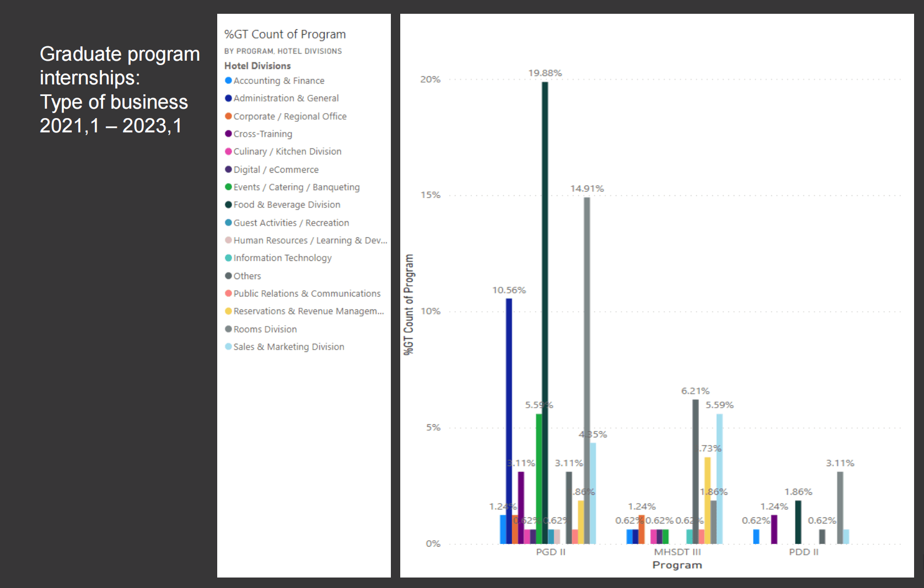
Task: Click the purple PDD II Cross-Training bar
Action: [x=774, y=530]
